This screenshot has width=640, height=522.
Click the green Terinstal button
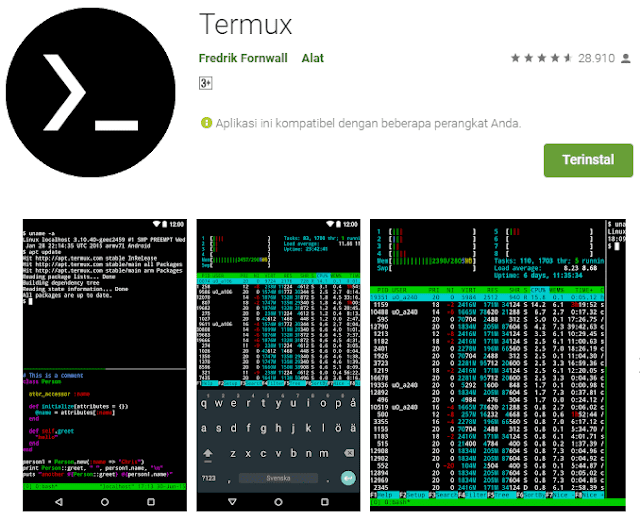tap(588, 160)
